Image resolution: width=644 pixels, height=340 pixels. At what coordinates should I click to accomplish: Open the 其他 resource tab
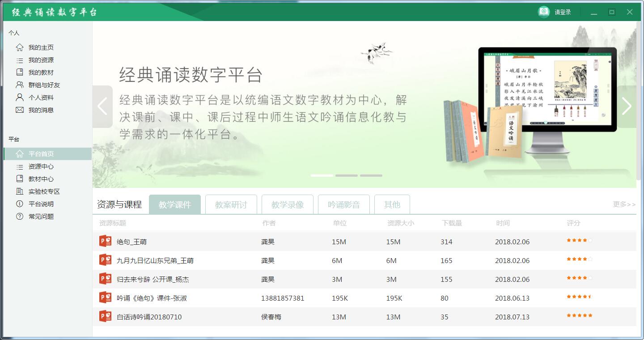click(392, 204)
